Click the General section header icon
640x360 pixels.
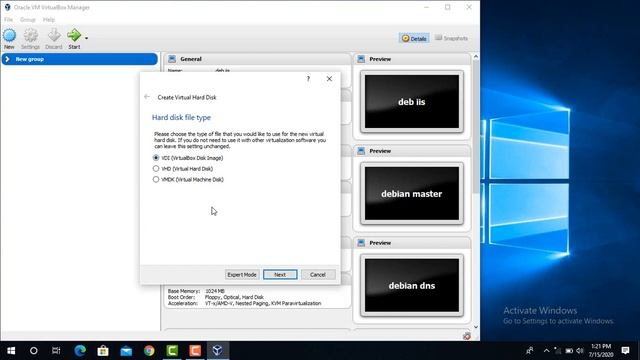point(172,59)
